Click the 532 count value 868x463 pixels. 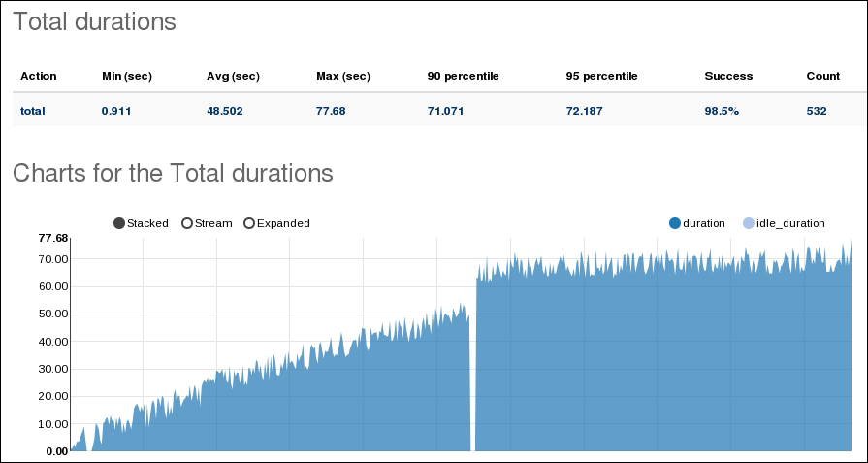click(x=817, y=111)
